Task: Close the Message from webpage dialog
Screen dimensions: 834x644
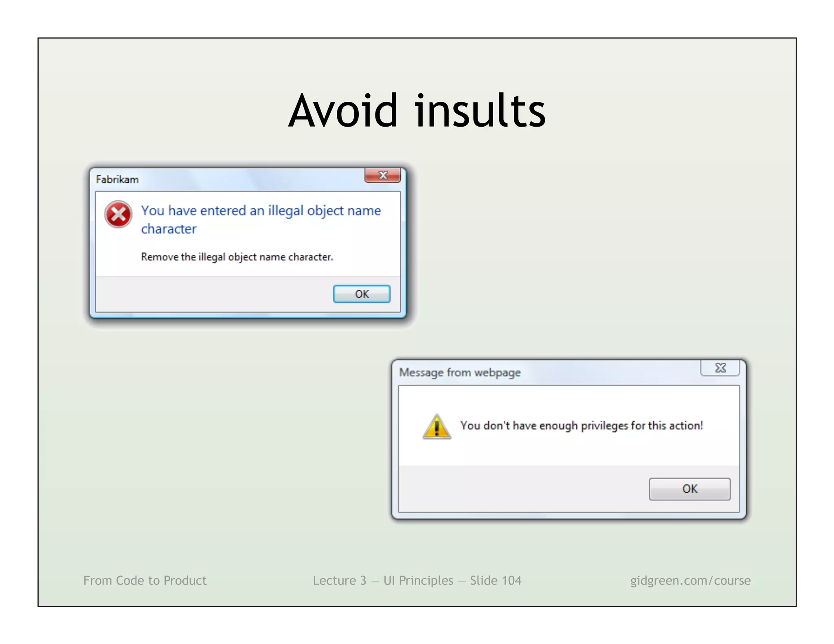Action: coord(720,368)
